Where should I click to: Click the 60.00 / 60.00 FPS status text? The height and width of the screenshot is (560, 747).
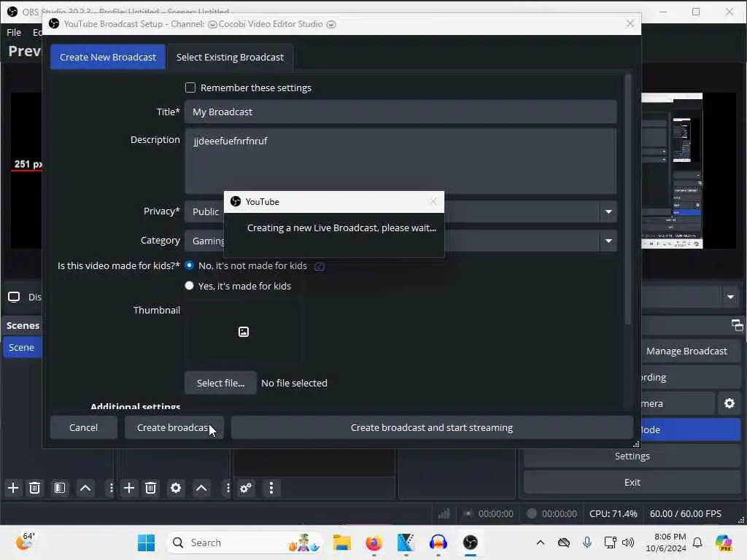pos(685,514)
